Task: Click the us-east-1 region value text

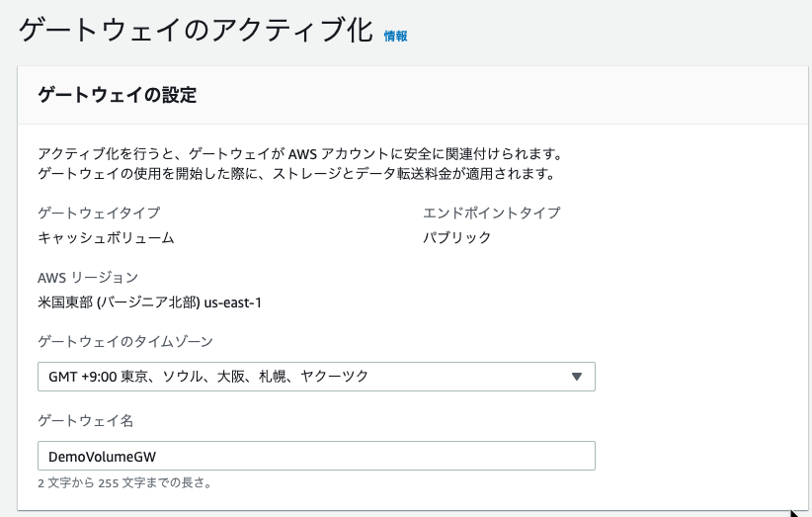Action: [232, 302]
